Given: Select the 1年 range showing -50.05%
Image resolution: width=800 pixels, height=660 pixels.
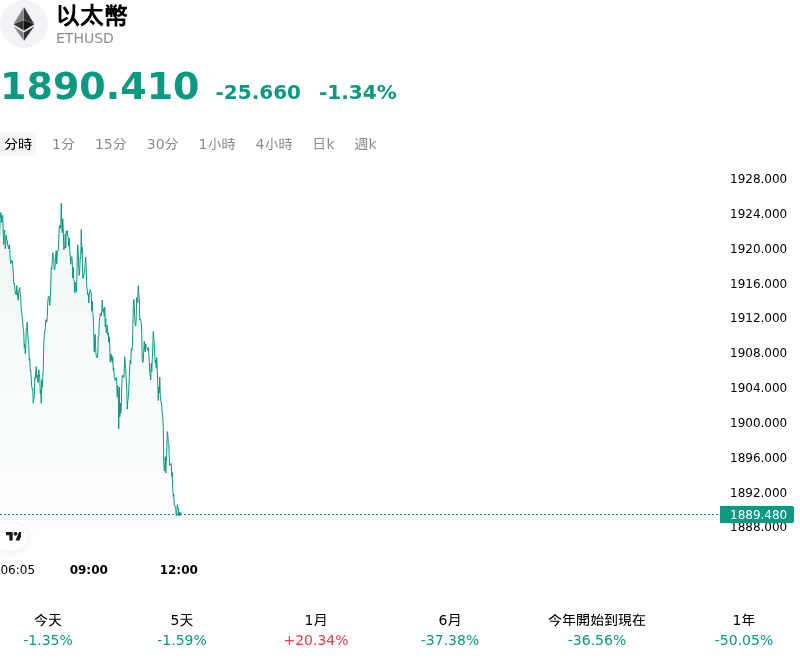Looking at the screenshot, I should (x=743, y=630).
